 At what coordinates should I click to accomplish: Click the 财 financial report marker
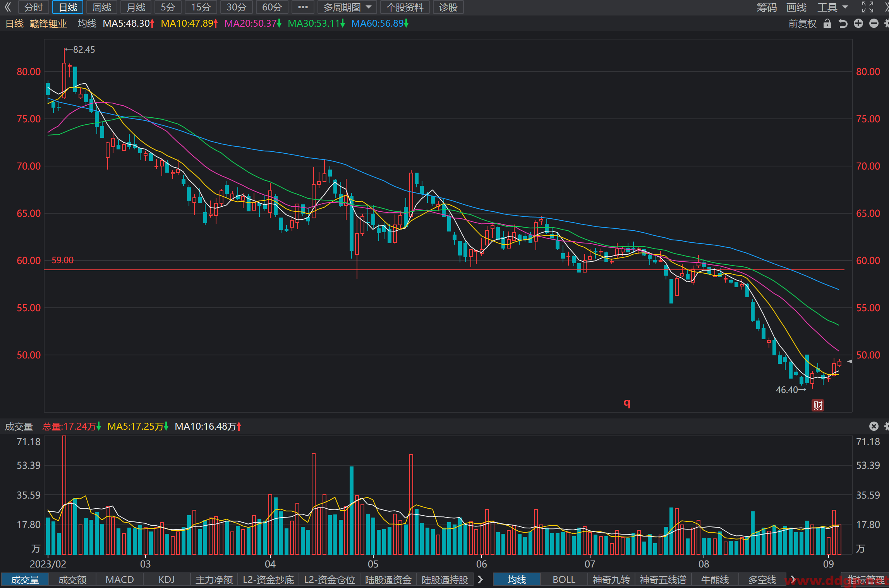[818, 405]
